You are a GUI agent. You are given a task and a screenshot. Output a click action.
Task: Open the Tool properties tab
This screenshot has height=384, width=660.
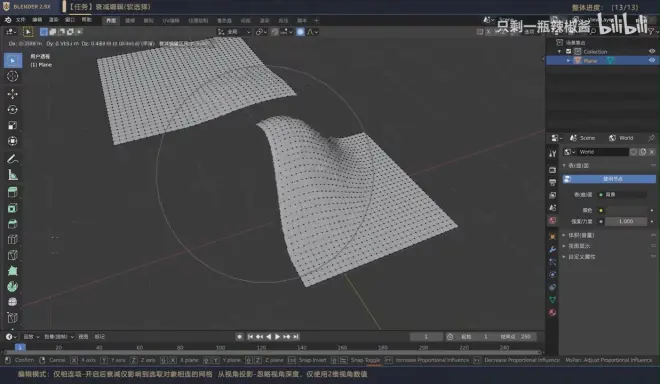[x=553, y=154]
